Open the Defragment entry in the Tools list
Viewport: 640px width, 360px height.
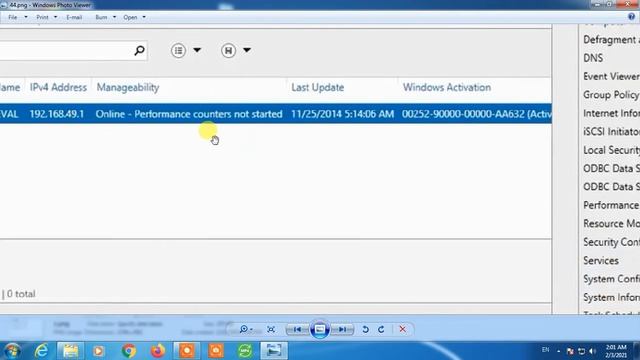coord(611,40)
